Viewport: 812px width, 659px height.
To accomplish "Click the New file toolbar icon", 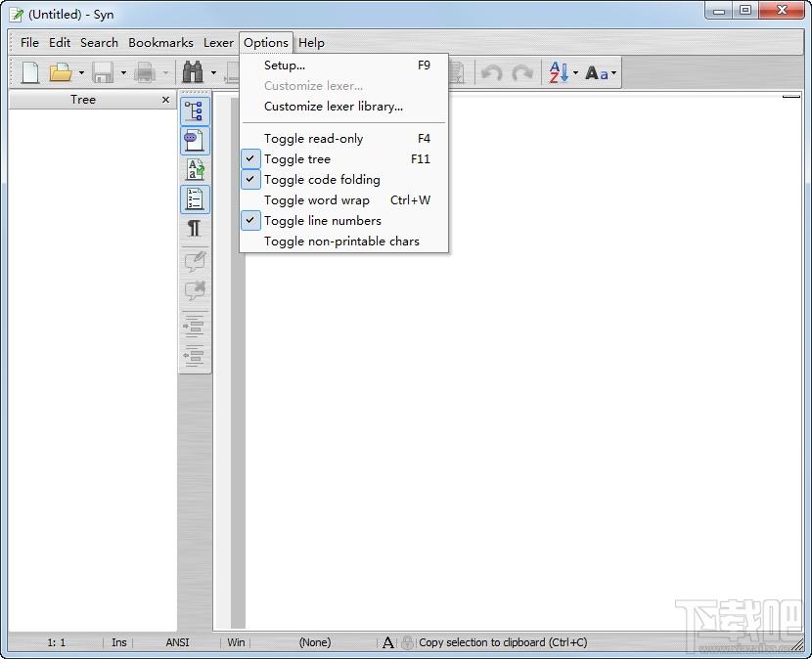I will coord(30,72).
